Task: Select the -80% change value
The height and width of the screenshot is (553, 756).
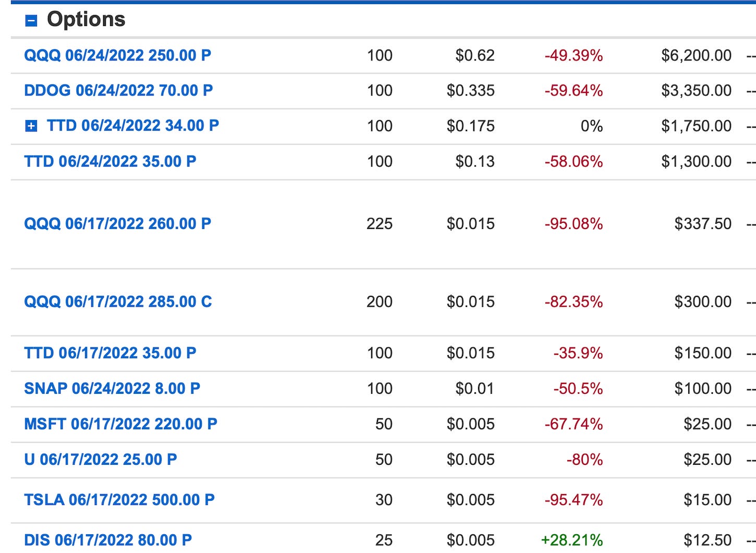Action: (584, 459)
